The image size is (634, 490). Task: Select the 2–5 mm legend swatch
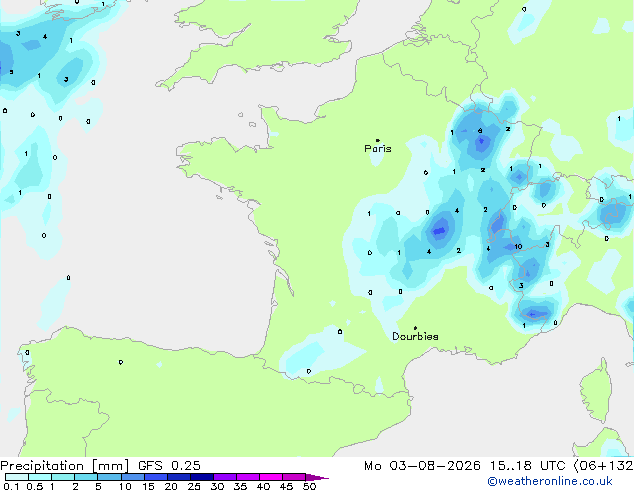click(x=86, y=477)
